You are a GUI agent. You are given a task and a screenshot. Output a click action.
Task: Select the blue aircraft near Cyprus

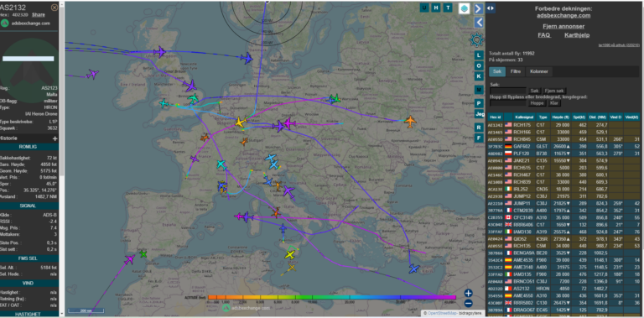click(414, 268)
